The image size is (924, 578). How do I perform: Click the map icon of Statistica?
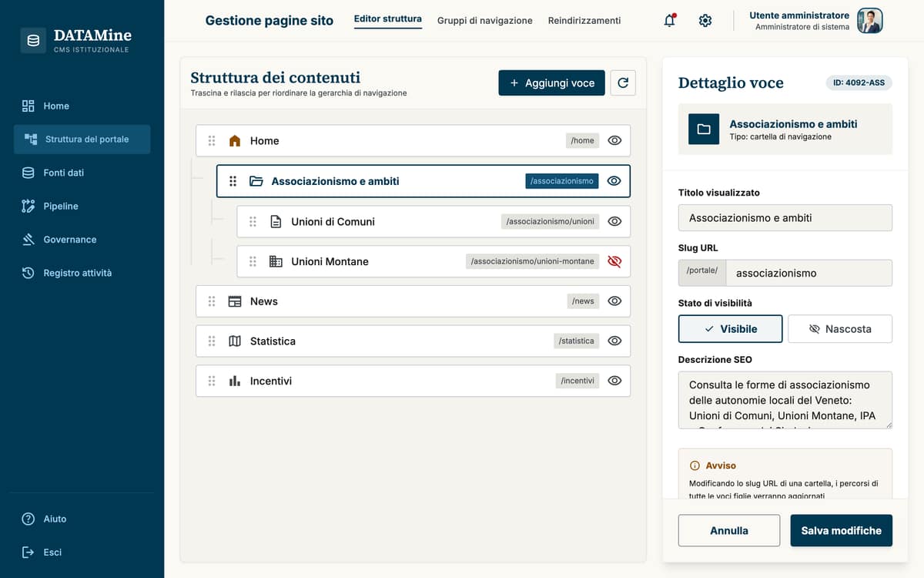click(235, 341)
